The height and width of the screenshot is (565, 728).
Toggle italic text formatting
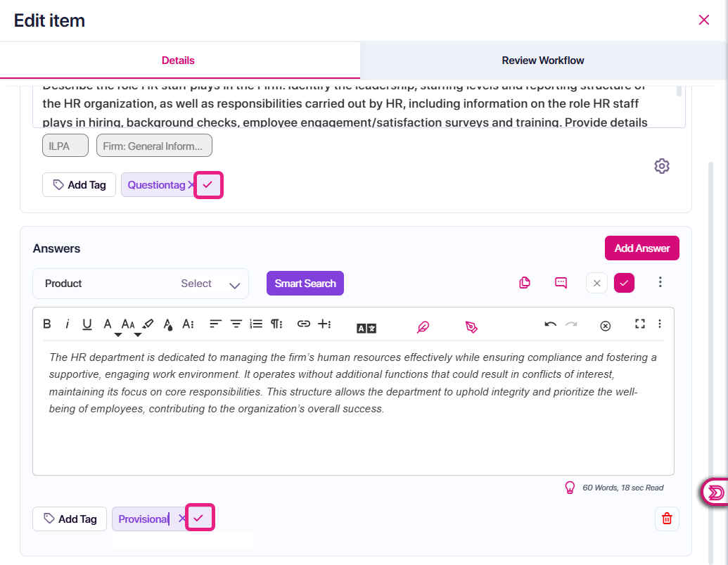pyautogui.click(x=68, y=324)
